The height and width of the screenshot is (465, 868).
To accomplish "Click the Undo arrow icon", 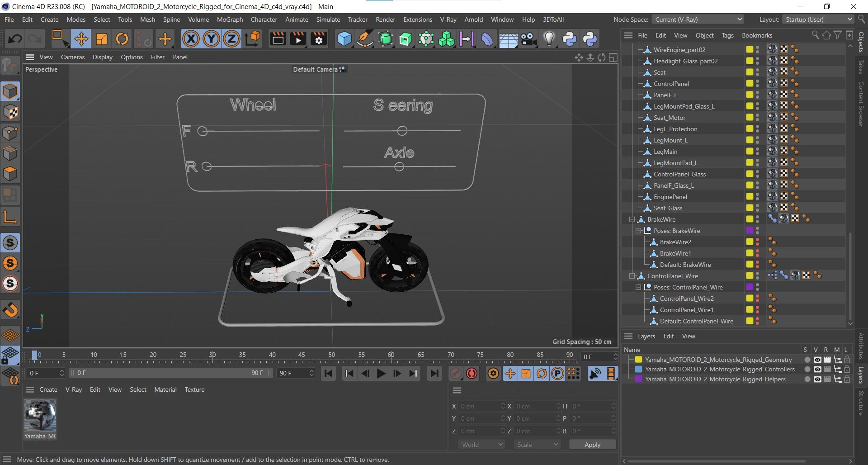I will click(15, 39).
